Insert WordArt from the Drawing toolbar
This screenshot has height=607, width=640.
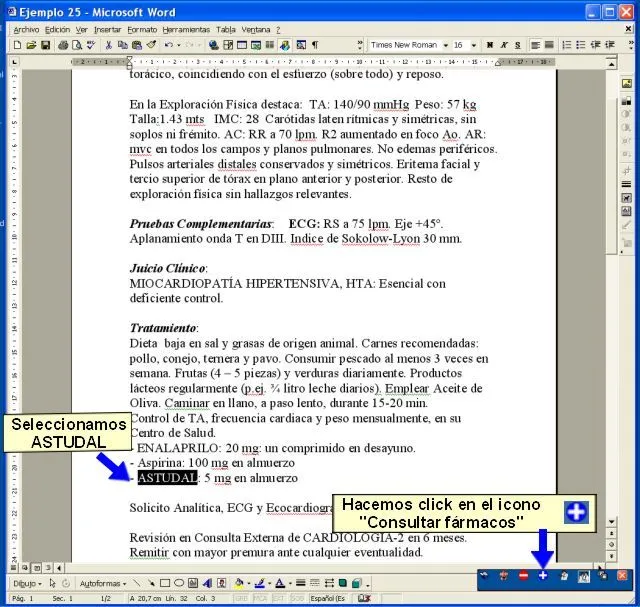[207, 583]
